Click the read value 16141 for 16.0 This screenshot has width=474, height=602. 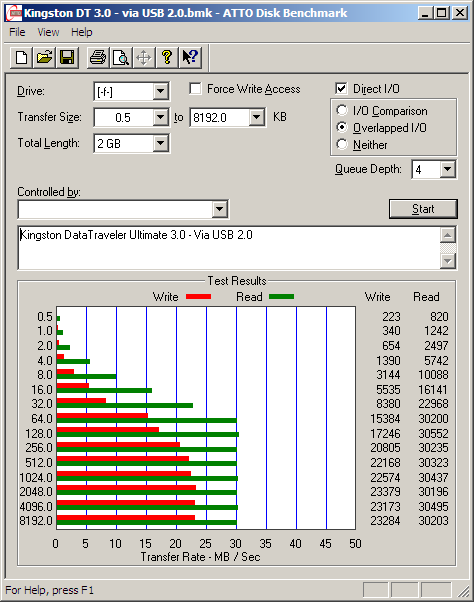coord(433,390)
